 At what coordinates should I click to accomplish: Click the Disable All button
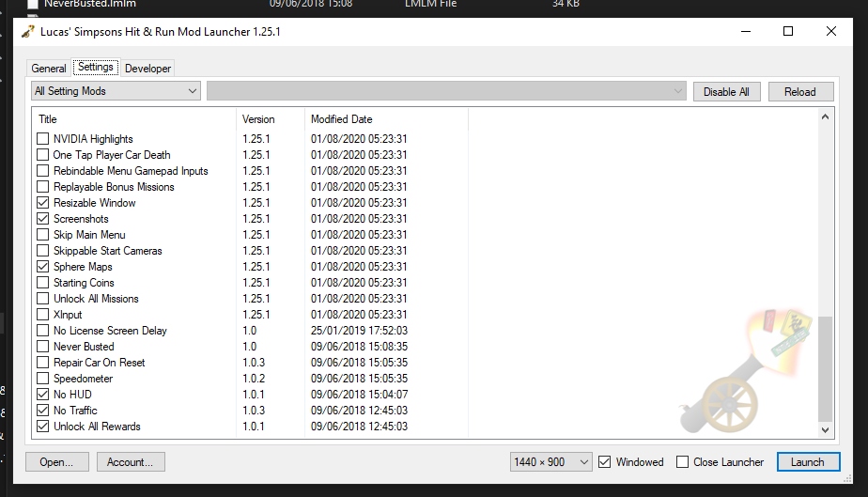pyautogui.click(x=726, y=92)
